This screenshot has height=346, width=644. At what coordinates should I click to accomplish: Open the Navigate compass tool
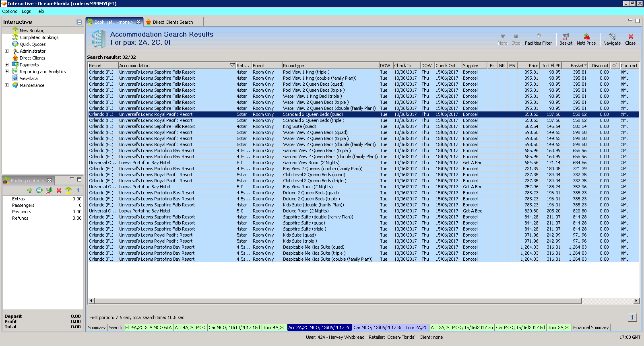(612, 39)
